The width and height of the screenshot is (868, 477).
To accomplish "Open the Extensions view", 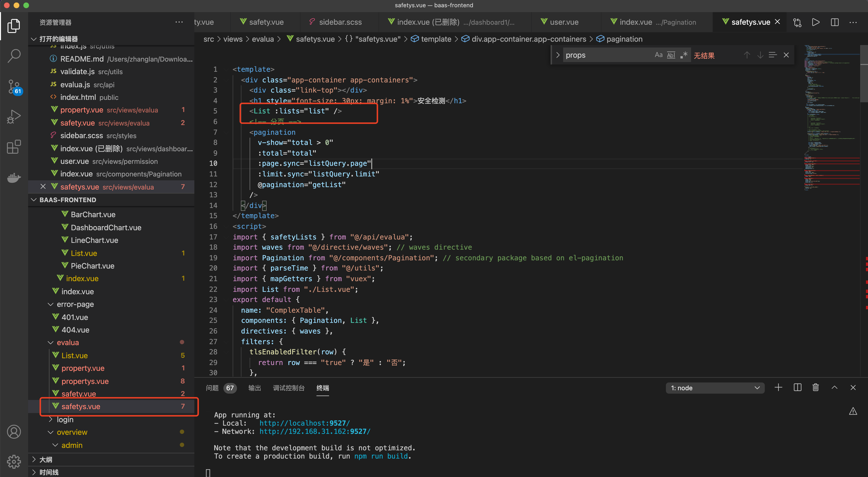I will point(14,147).
